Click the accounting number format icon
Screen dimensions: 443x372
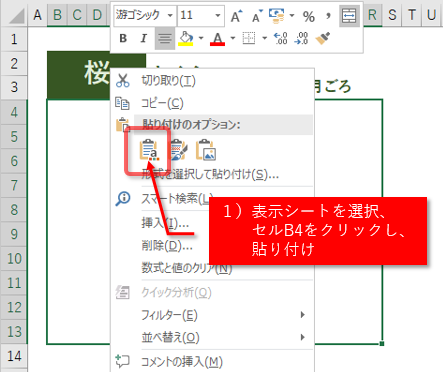[x=277, y=16]
